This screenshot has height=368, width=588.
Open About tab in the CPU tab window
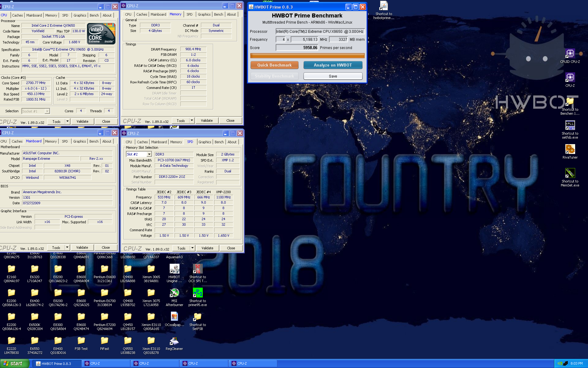coord(107,15)
